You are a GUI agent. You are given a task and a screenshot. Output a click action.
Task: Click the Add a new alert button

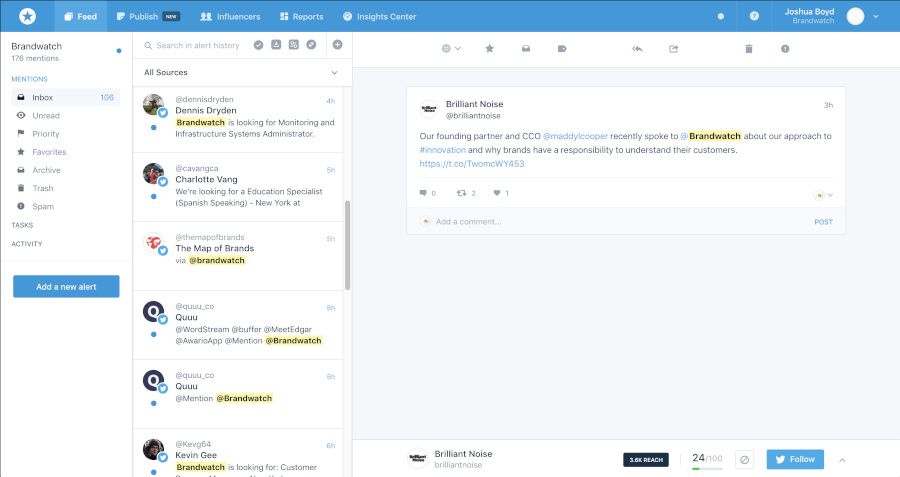(66, 287)
